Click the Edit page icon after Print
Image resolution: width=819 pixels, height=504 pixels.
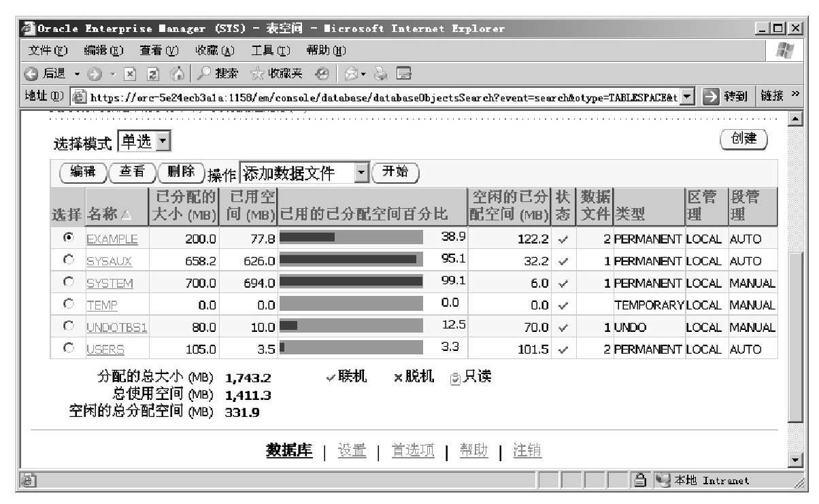(x=404, y=72)
